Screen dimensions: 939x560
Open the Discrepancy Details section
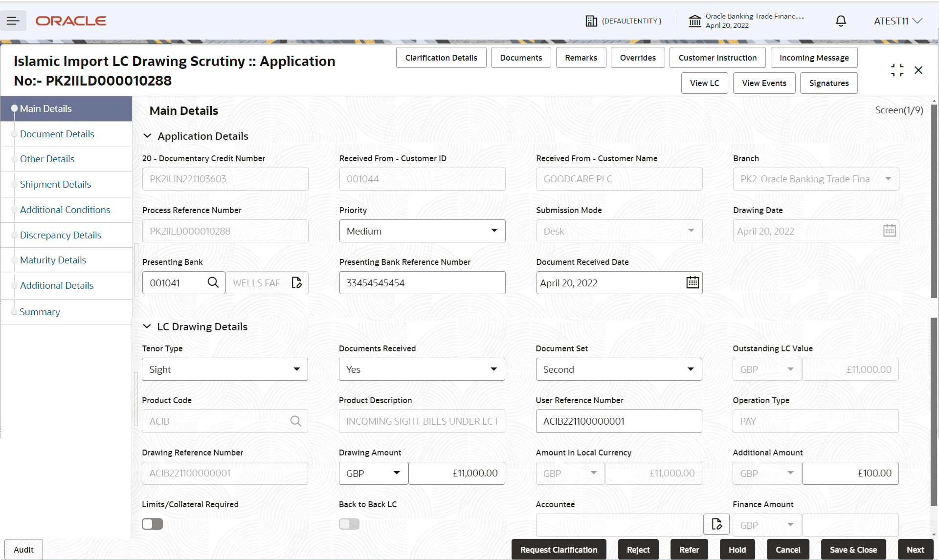pos(61,235)
